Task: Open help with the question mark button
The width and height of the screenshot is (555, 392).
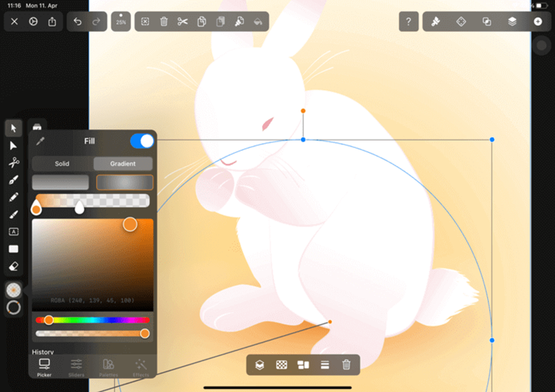Action: click(408, 22)
